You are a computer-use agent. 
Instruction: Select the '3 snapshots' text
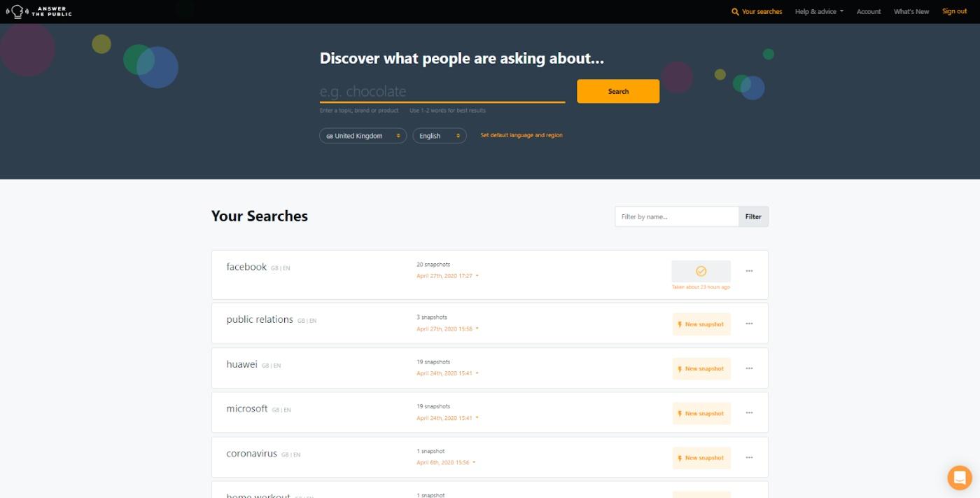click(x=432, y=317)
